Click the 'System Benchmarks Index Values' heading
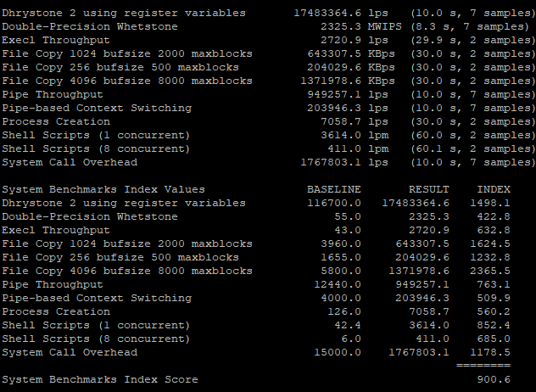 coord(103,189)
